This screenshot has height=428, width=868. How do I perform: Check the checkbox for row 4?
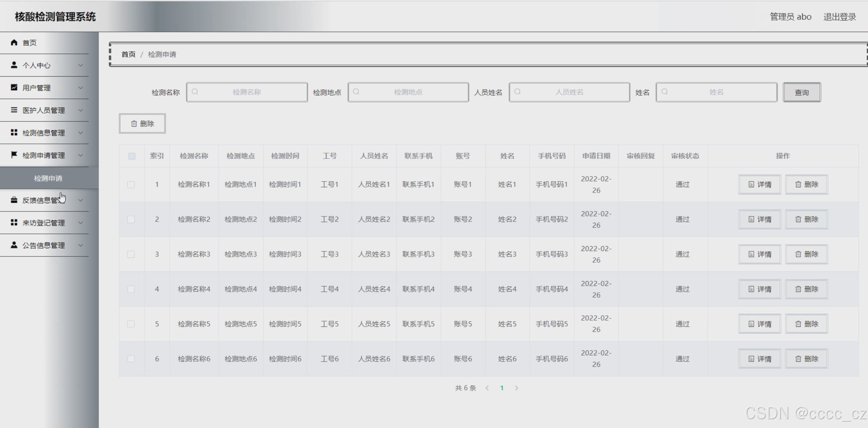click(x=131, y=289)
